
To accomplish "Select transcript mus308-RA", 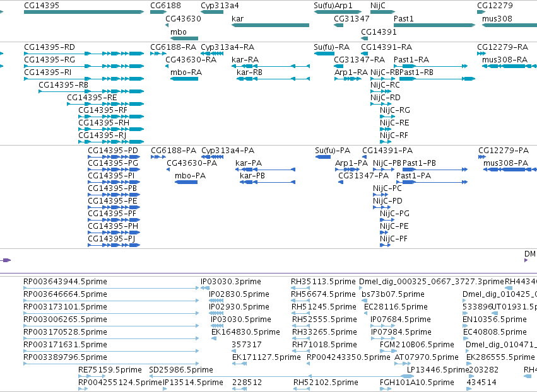I will click(x=505, y=59).
